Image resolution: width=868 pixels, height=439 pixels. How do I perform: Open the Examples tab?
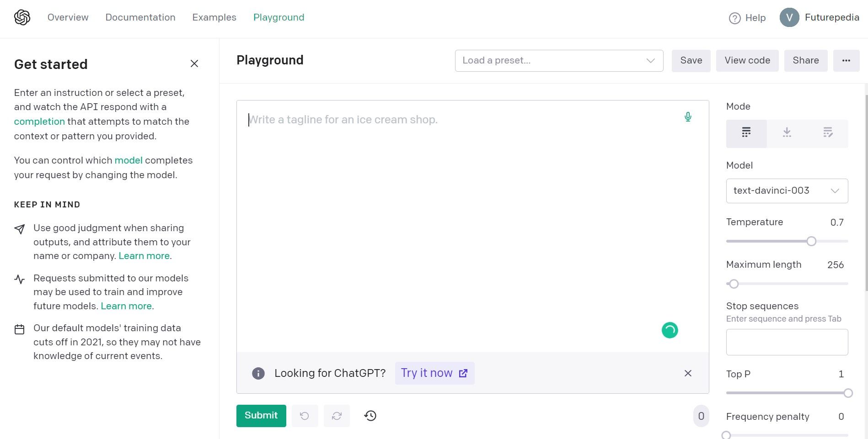pos(214,17)
